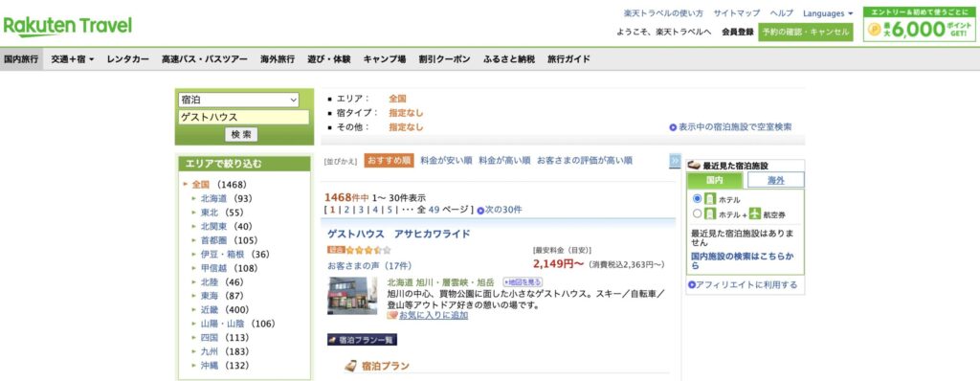Click the Rakuten Travel logo
The width and height of the screenshot is (980, 381).
pyautogui.click(x=68, y=27)
